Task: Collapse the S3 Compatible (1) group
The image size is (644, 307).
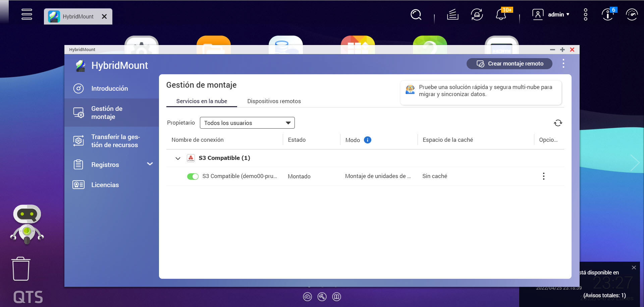Action: click(x=178, y=158)
